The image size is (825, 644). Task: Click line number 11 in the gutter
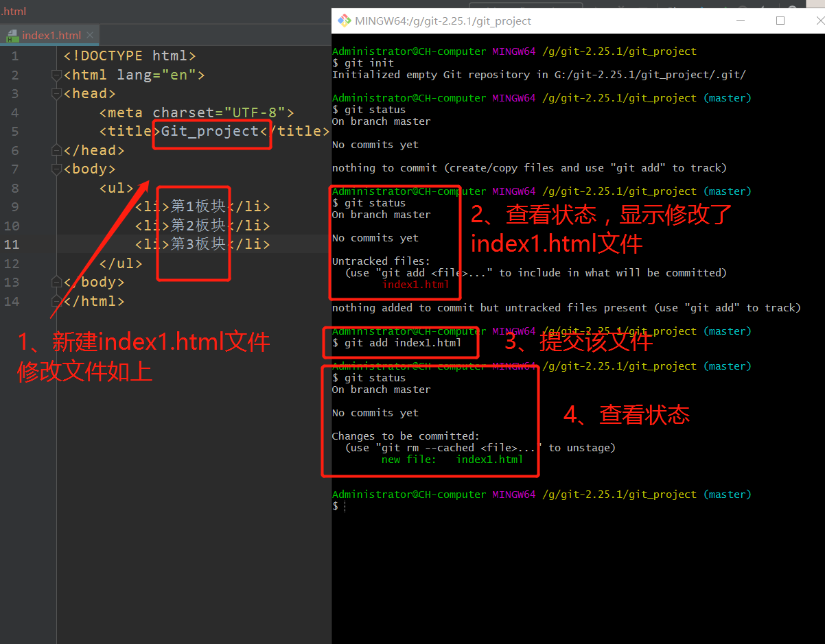pos(12,244)
